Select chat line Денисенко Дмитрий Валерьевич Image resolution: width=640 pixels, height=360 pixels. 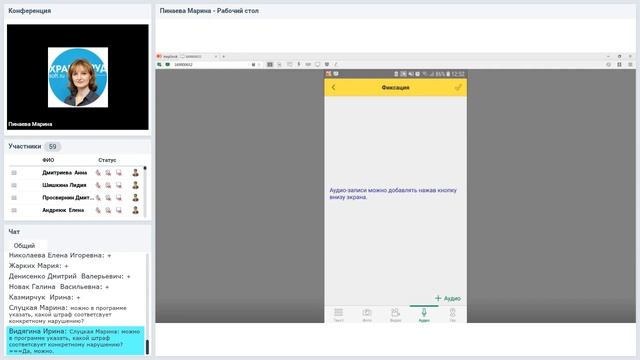coord(69,276)
